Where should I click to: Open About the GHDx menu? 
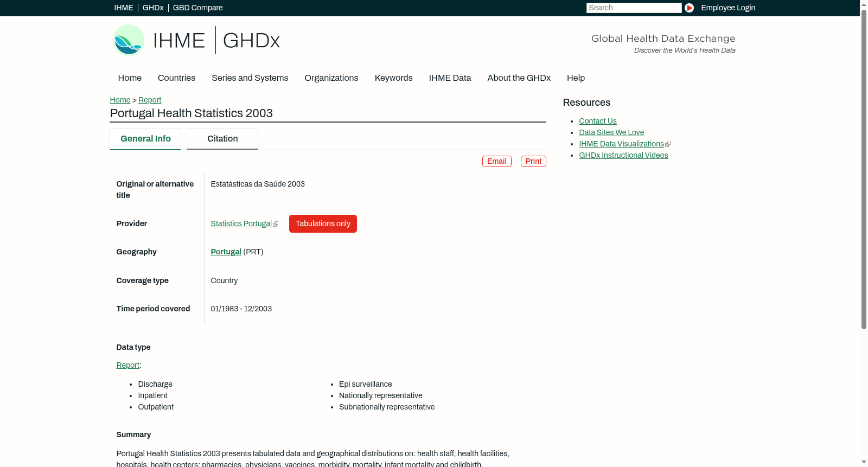pyautogui.click(x=519, y=78)
